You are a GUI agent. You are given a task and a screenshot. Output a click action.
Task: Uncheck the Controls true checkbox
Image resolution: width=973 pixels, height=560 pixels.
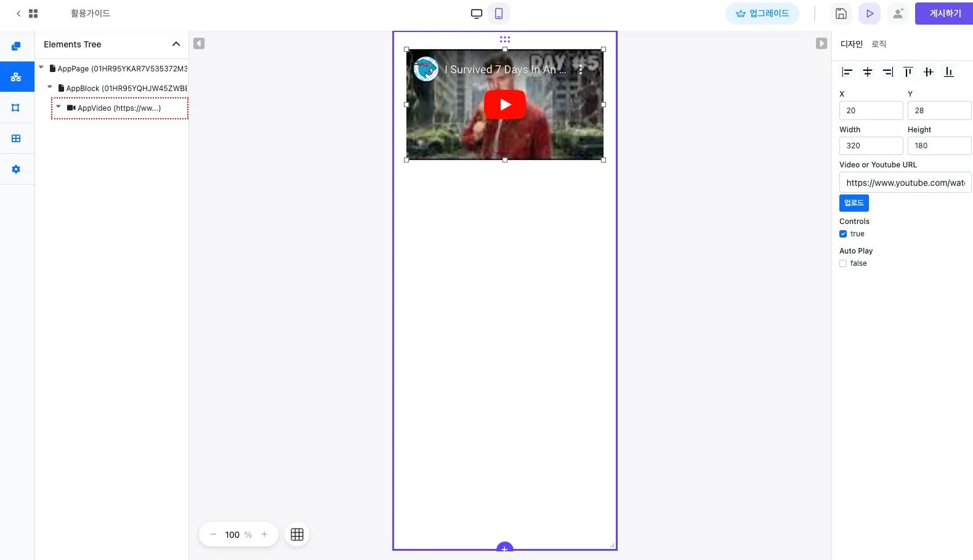coord(843,234)
